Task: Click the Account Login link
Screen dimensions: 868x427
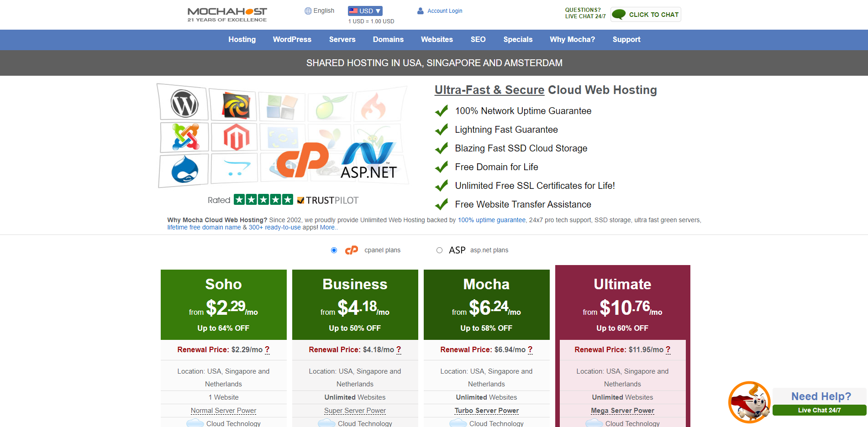Action: [x=445, y=11]
